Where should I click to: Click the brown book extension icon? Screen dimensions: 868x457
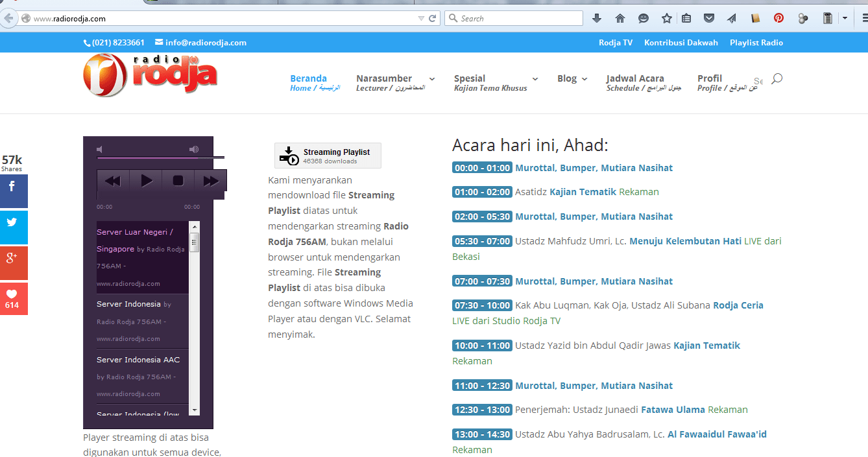[x=755, y=19]
